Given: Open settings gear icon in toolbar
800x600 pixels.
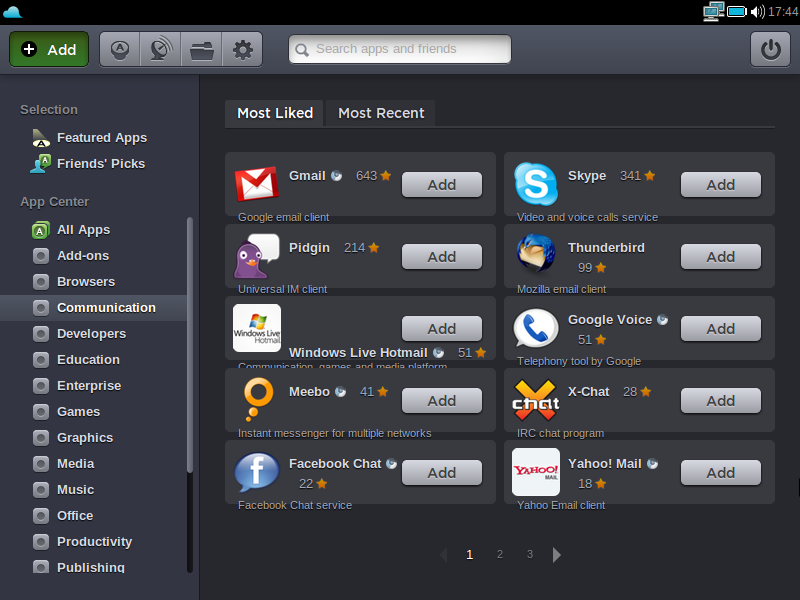Looking at the screenshot, I should pyautogui.click(x=242, y=49).
